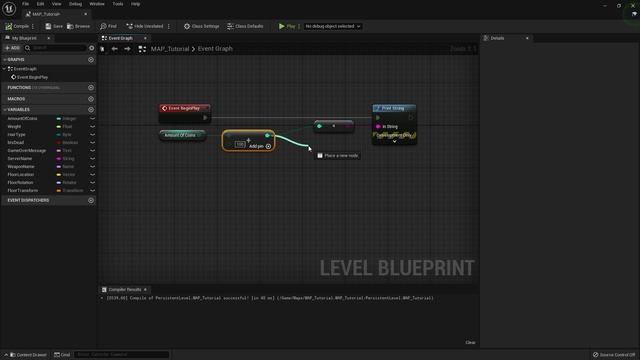Select the FloorTransform variable
Image resolution: width=640 pixels, height=360 pixels.
click(x=22, y=191)
